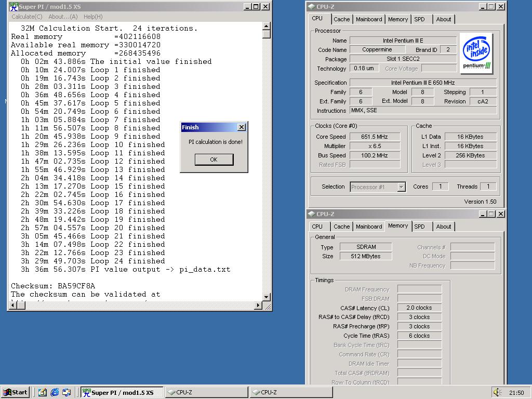
Task: Click the first CPU-Z taskbar button
Action: [207, 392]
